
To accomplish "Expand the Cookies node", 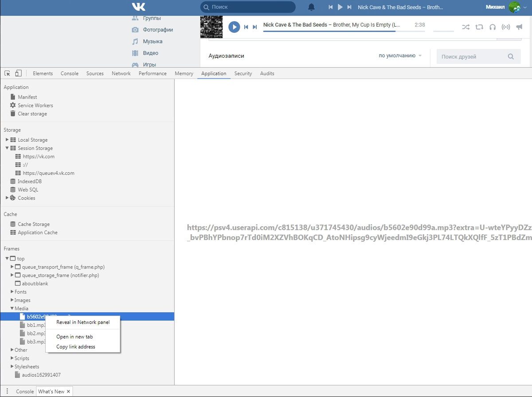I will point(7,198).
